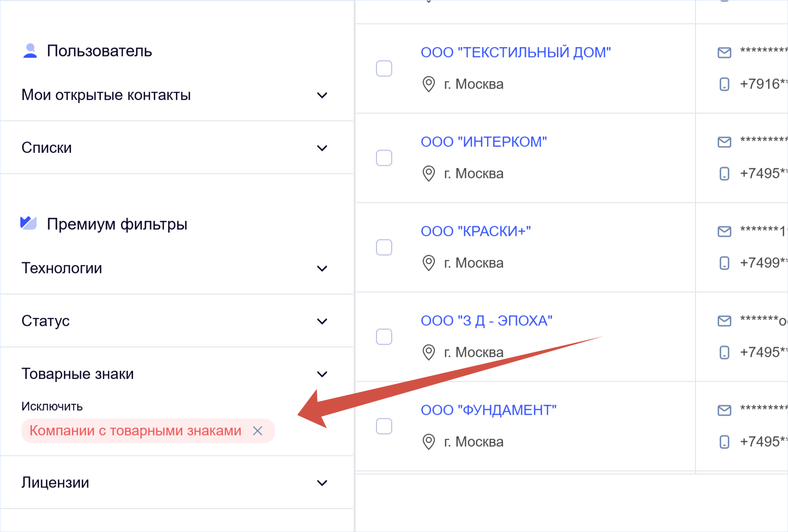The image size is (788, 532).
Task: Tick the checkbox beside ООО "ФУНДАМЕНТ"
Action: point(384,426)
